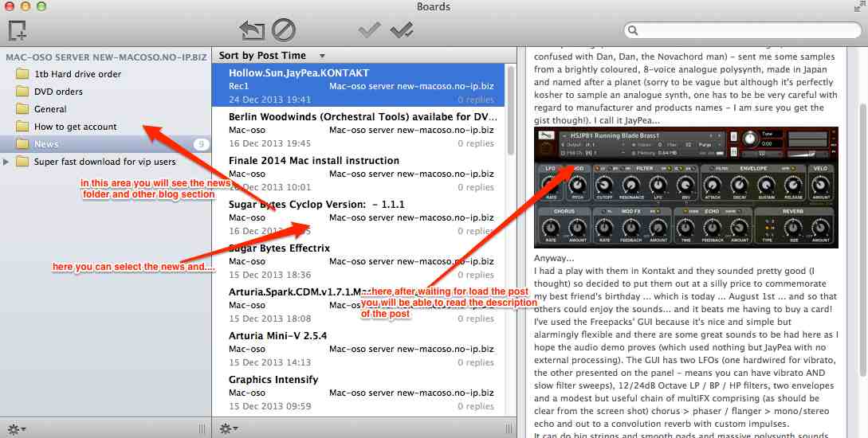The width and height of the screenshot is (868, 438).
Task: Open the gear menu below the post list
Action: 229,428
